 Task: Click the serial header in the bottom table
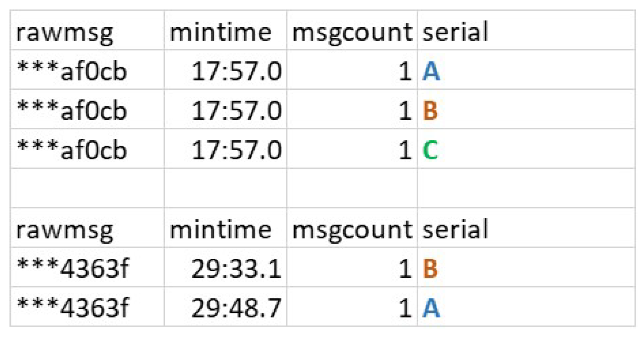click(x=455, y=230)
